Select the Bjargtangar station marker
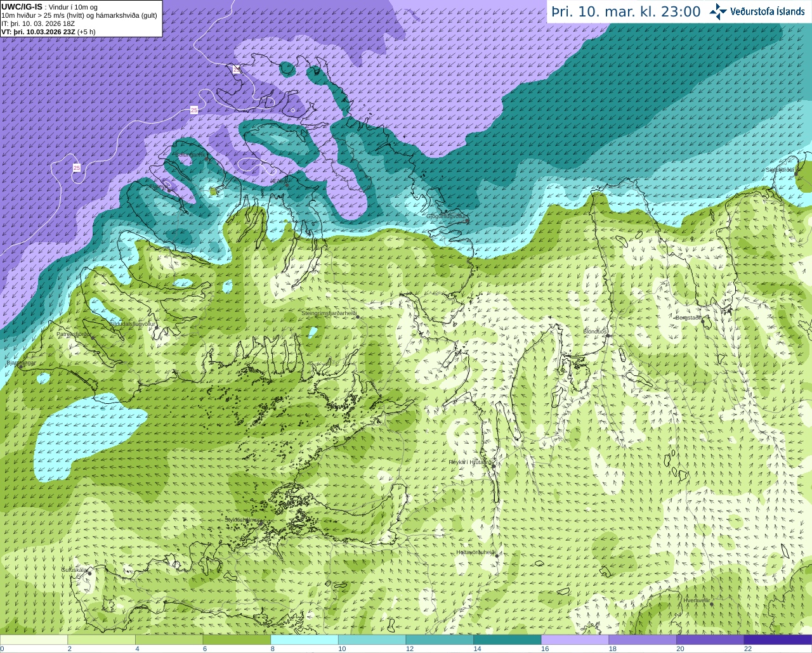The width and height of the screenshot is (812, 653). point(22,366)
